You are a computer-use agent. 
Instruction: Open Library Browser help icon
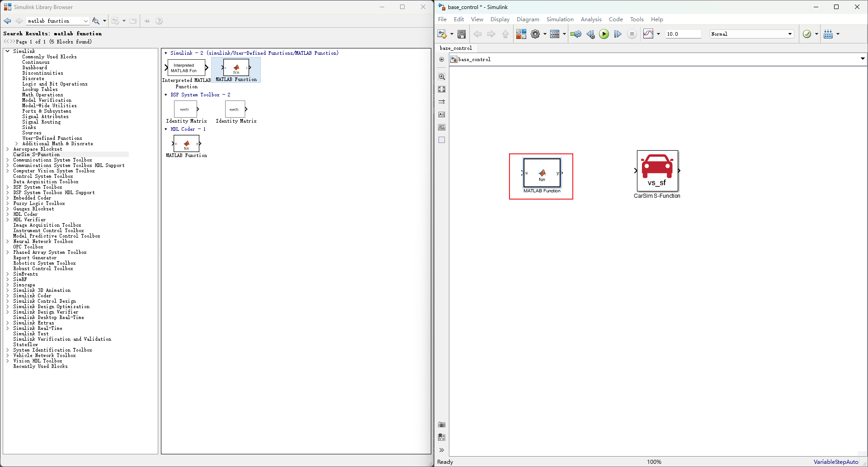pyautogui.click(x=159, y=21)
